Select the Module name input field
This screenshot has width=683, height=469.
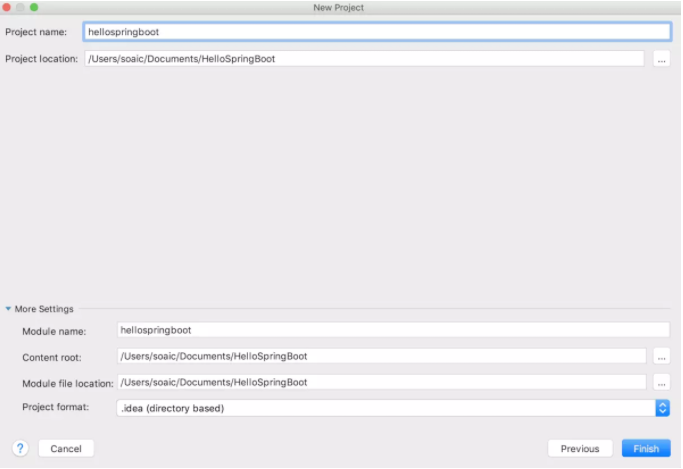pyautogui.click(x=392, y=330)
